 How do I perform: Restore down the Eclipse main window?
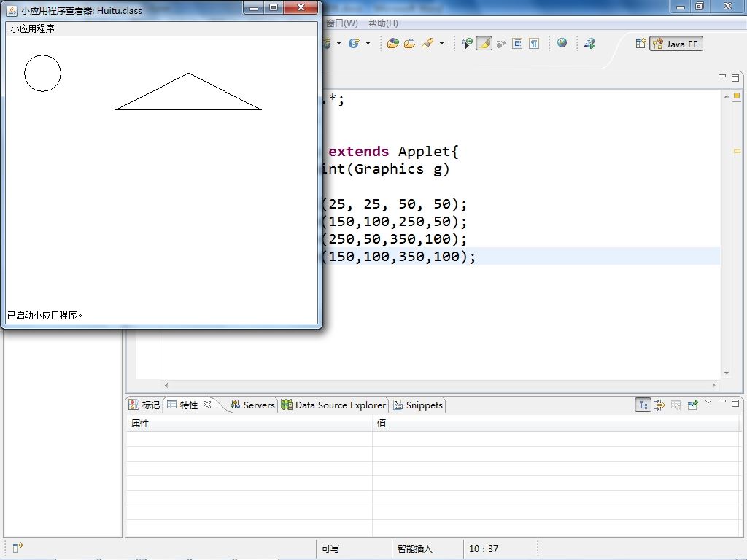pos(700,6)
